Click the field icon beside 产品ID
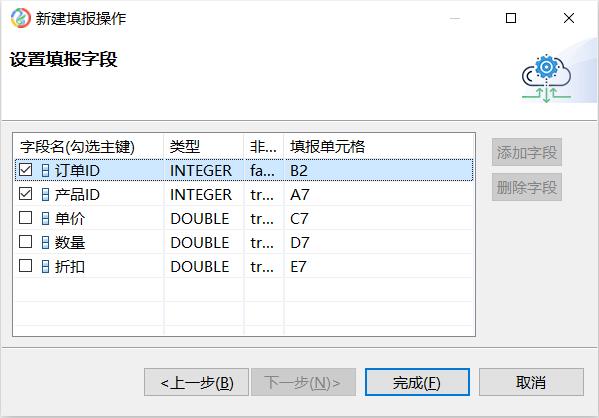Viewport: 599px width, 418px height. coord(45,194)
